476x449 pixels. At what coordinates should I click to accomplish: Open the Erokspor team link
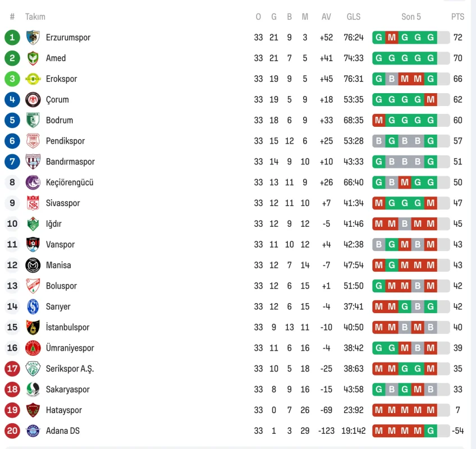(x=61, y=79)
